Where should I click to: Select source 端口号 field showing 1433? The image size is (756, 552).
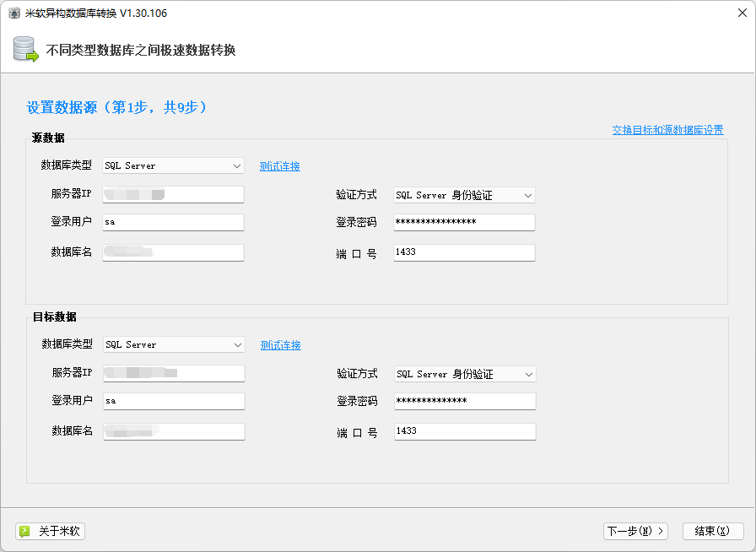464,252
